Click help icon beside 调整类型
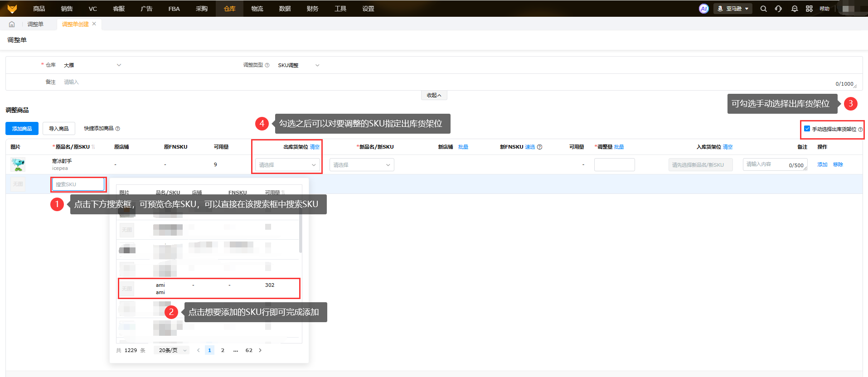This screenshot has width=868, height=377. (267, 65)
